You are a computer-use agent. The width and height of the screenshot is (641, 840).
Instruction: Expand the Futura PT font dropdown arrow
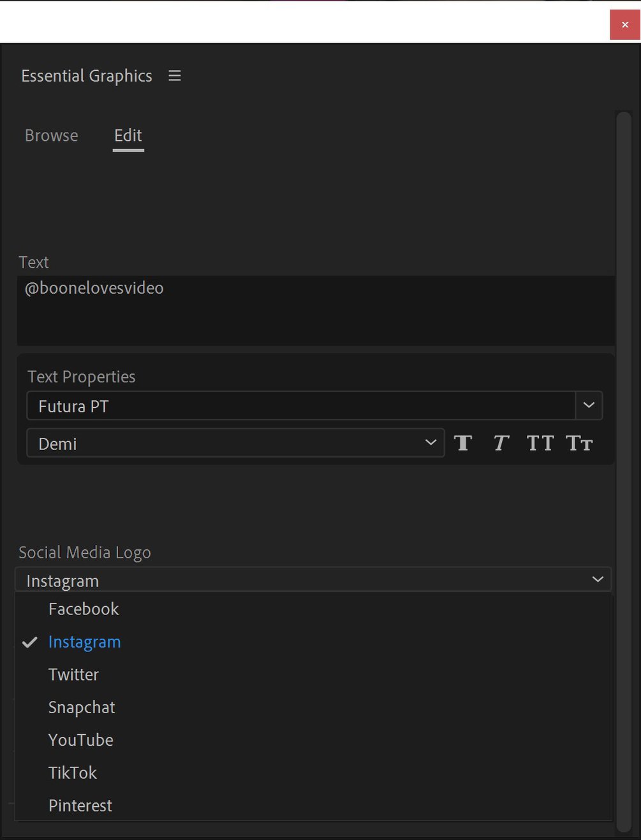589,405
